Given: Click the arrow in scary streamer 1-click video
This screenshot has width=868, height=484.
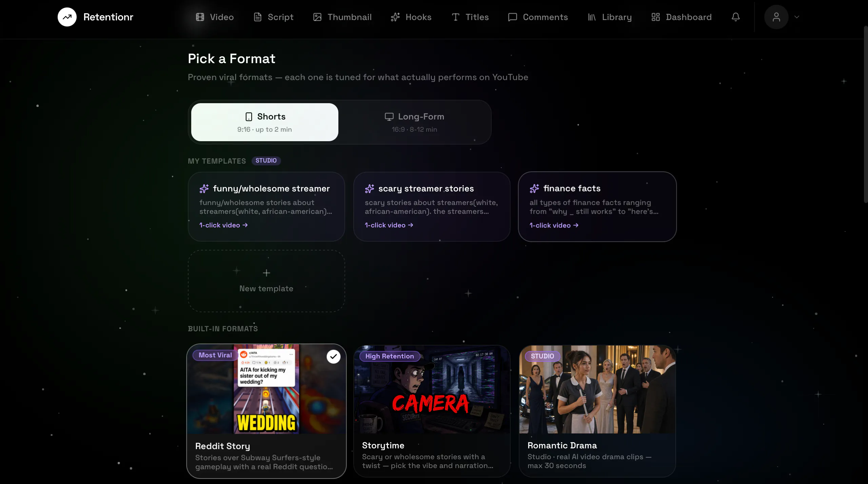Looking at the screenshot, I should [411, 225].
